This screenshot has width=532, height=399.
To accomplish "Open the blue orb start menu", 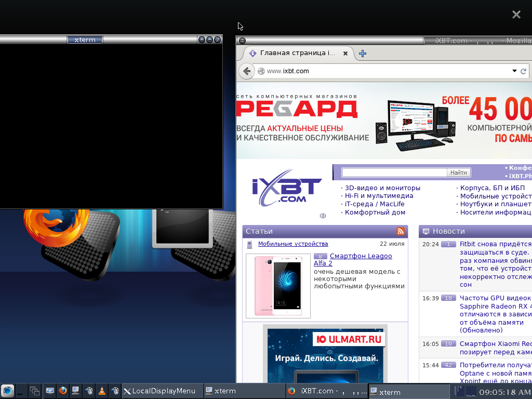I will [7, 391].
